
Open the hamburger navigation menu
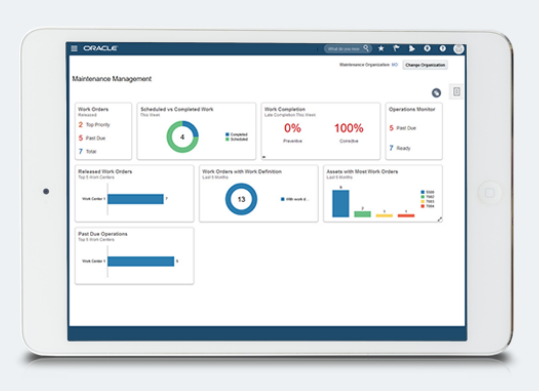tap(74, 48)
